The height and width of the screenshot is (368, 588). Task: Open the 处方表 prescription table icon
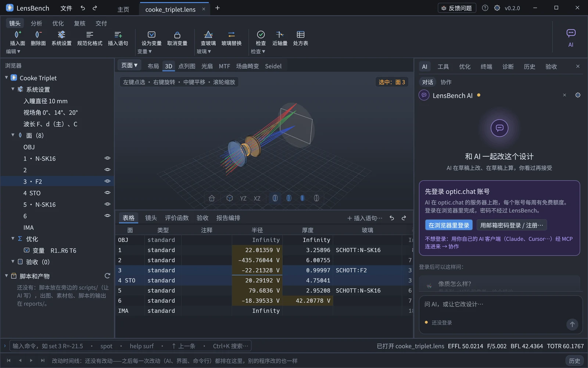[x=301, y=35]
